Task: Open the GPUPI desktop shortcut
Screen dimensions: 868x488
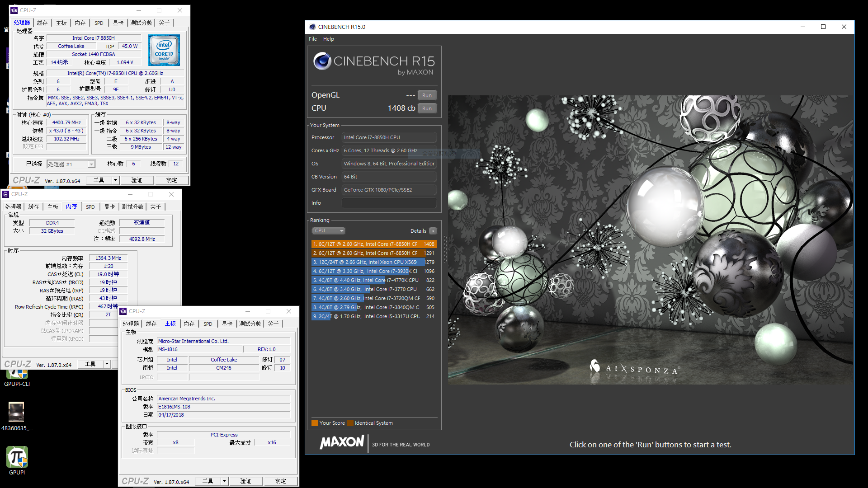Action: click(x=17, y=461)
